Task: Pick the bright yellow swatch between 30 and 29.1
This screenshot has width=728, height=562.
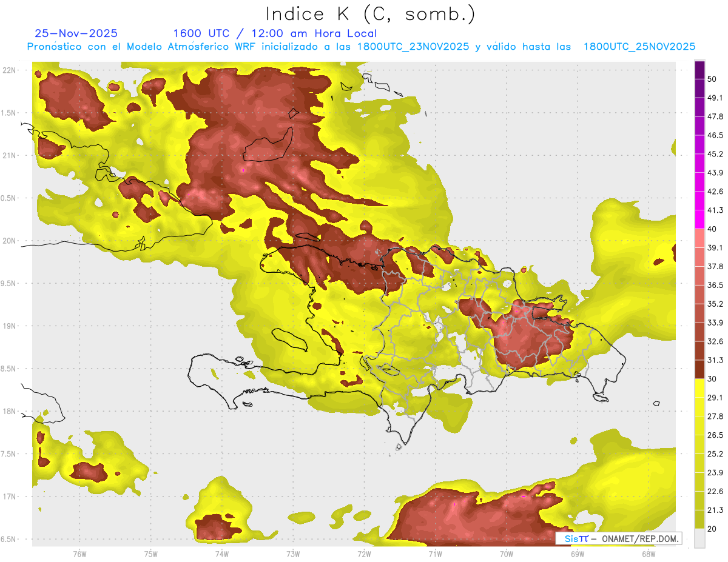Action: [x=699, y=388]
